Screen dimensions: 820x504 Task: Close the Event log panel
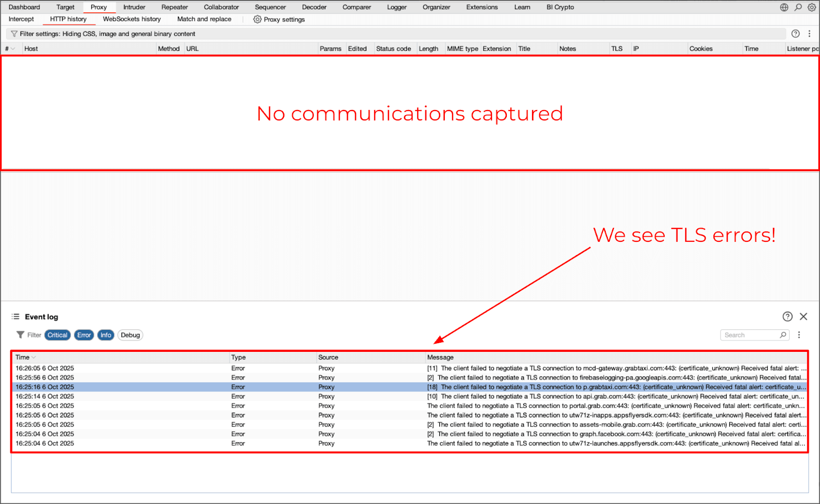click(804, 317)
